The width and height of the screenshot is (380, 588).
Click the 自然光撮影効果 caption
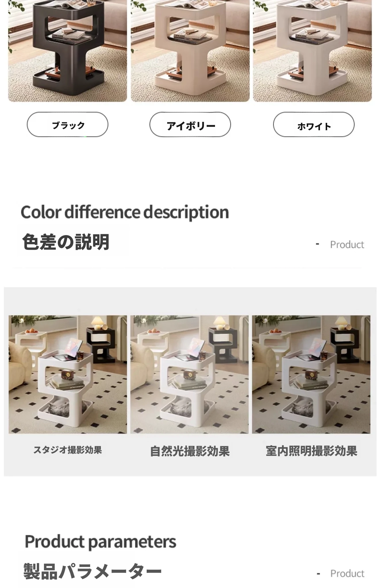(x=190, y=451)
